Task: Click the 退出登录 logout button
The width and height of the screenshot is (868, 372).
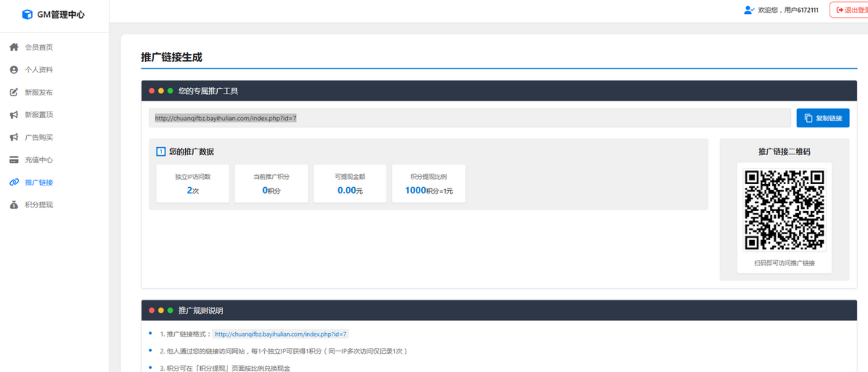Action: click(851, 10)
